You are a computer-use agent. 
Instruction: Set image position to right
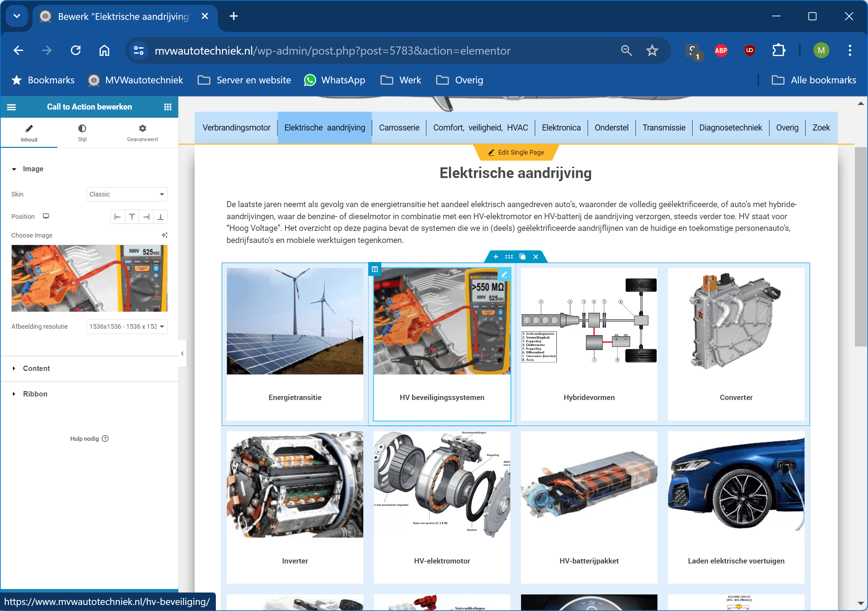pyautogui.click(x=146, y=217)
